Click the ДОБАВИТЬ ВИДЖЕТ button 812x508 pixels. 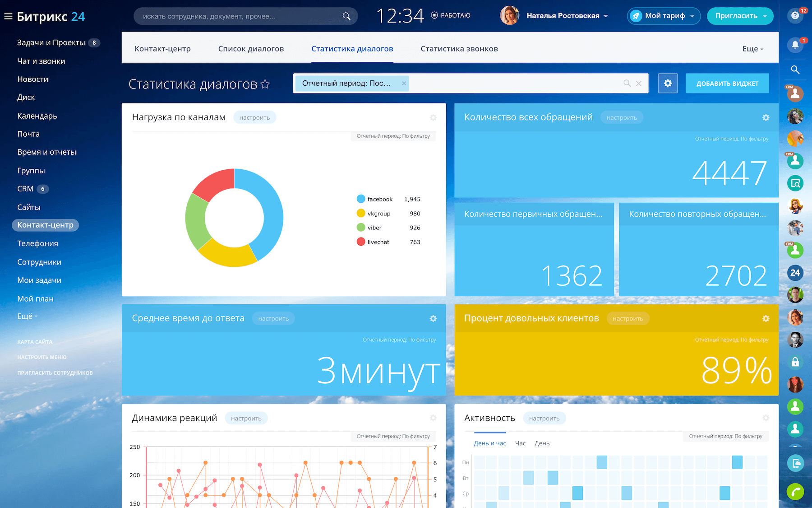[727, 84]
